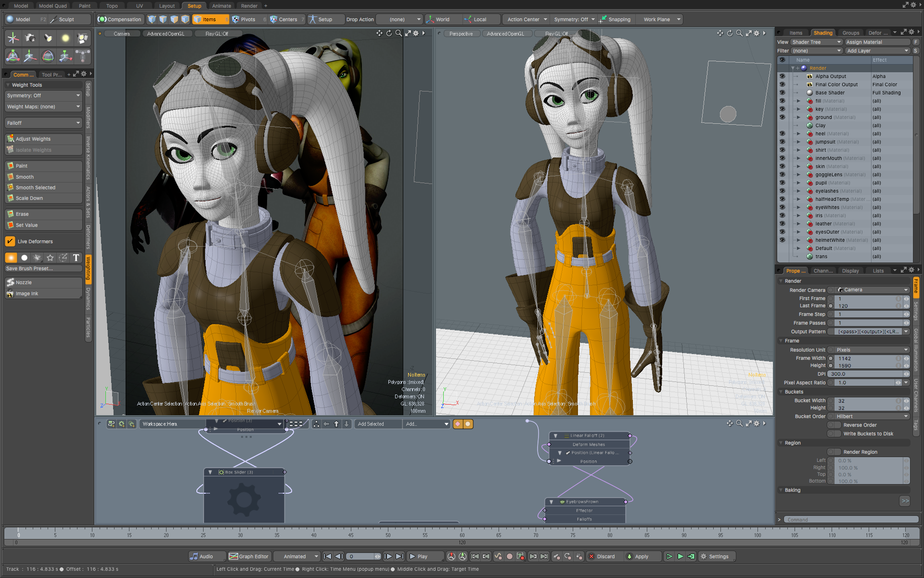924x578 pixels.
Task: Open the Items tab in right panel
Action: click(796, 33)
